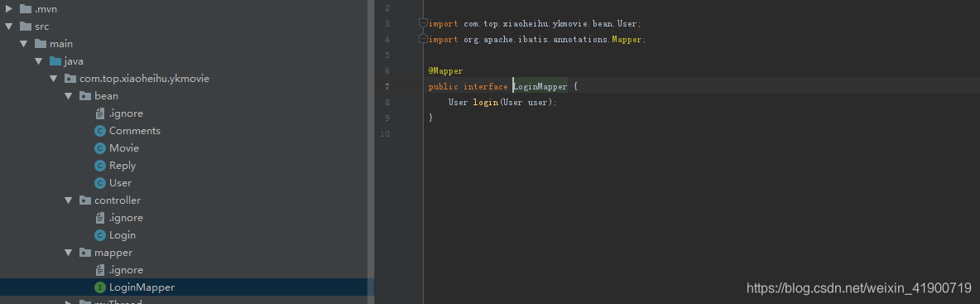Select the Comments class in the tree
Viewport: 980px width, 304px height.
tap(135, 131)
